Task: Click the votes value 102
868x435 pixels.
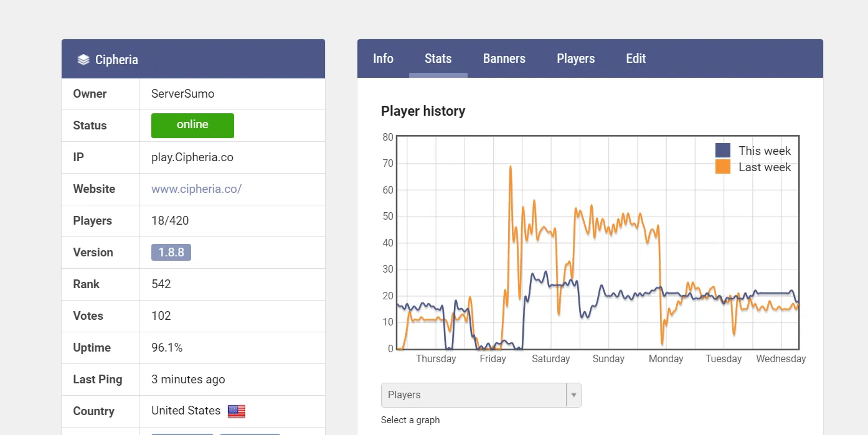Action: [161, 316]
